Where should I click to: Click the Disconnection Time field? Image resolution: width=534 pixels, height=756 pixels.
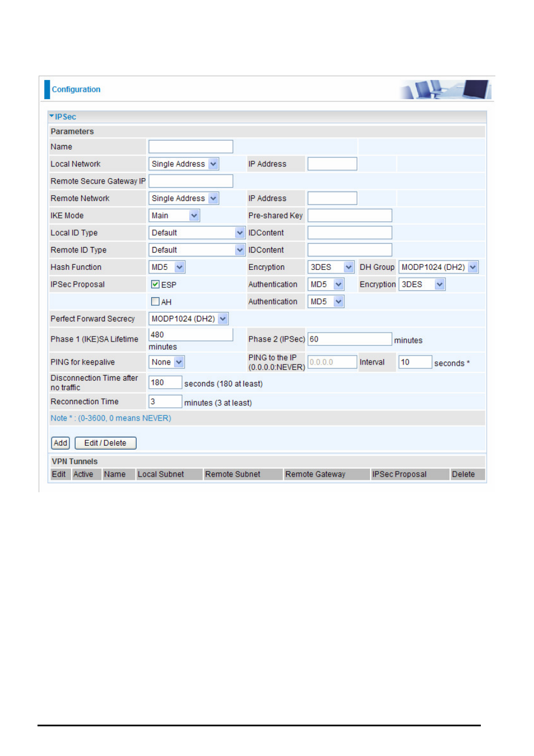click(166, 382)
